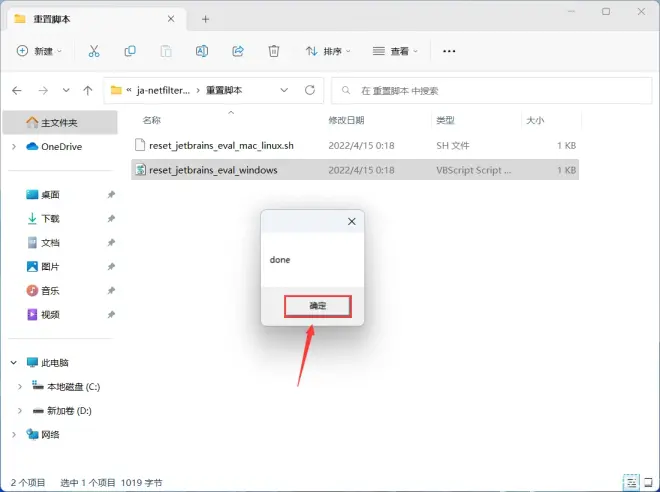Sort by 修改日期 column header
660x492 pixels.
(x=346, y=120)
